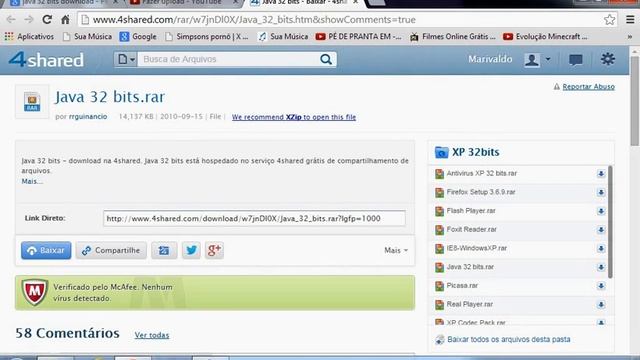This screenshot has width=640, height=360.
Task: Download IE8-WindowsXP.rar arrow
Action: [601, 249]
